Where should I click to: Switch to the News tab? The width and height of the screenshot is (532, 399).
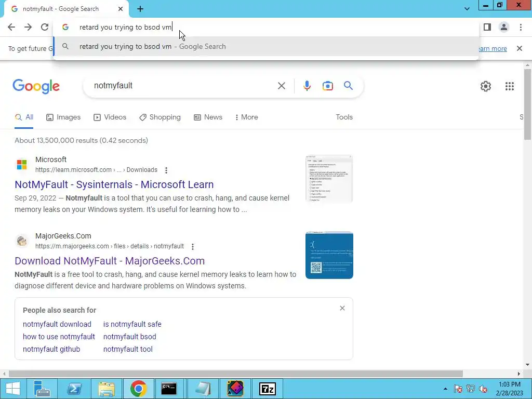tap(208, 117)
